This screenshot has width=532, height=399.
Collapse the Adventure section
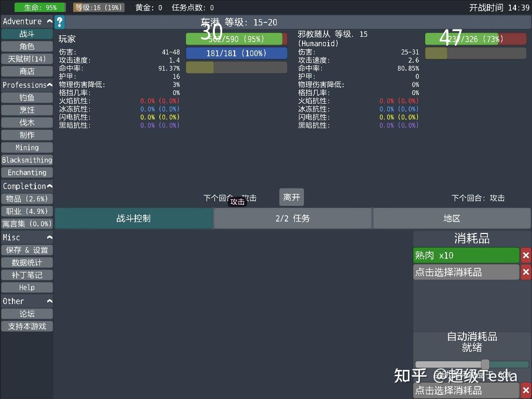coord(49,21)
